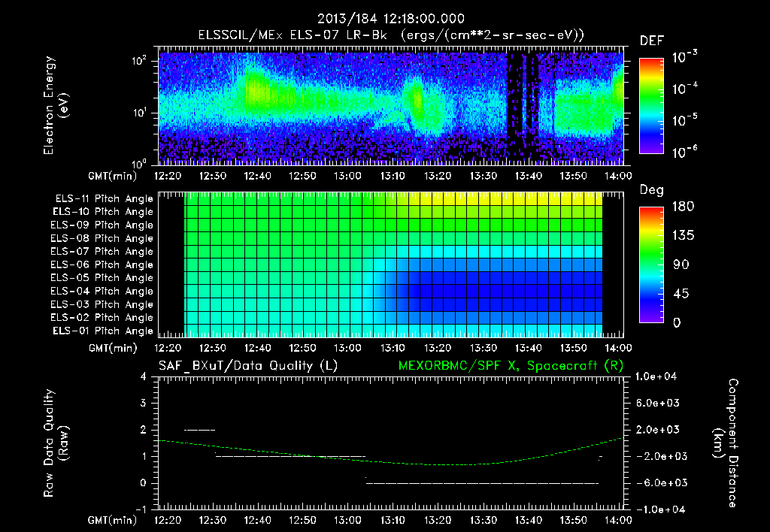770x532 pixels.
Task: Click the 0 degree scale value
Action: point(677,322)
